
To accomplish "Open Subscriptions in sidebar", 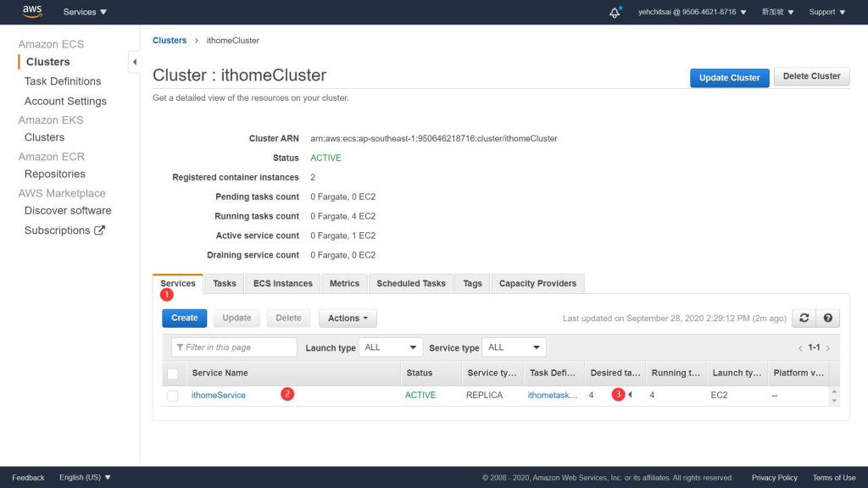I will (57, 230).
